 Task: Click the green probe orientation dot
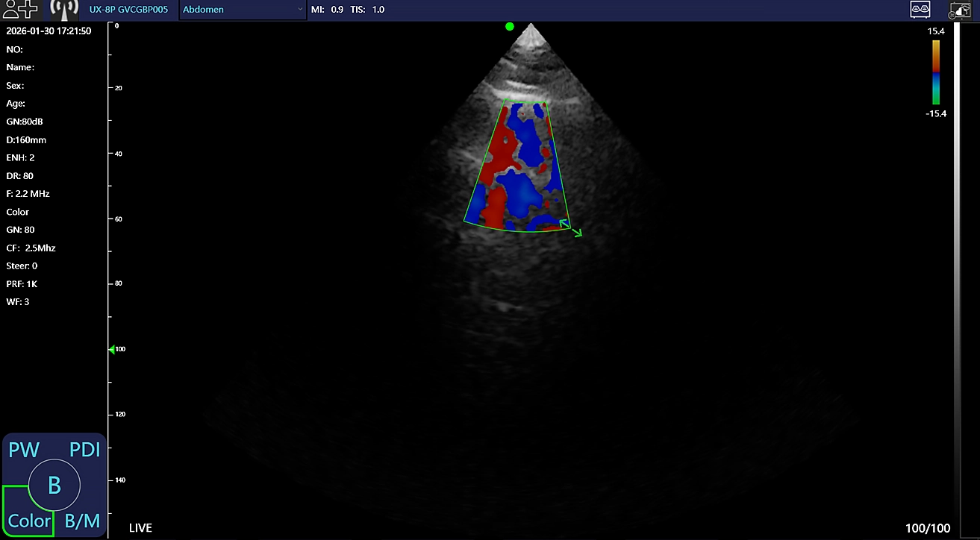510,27
